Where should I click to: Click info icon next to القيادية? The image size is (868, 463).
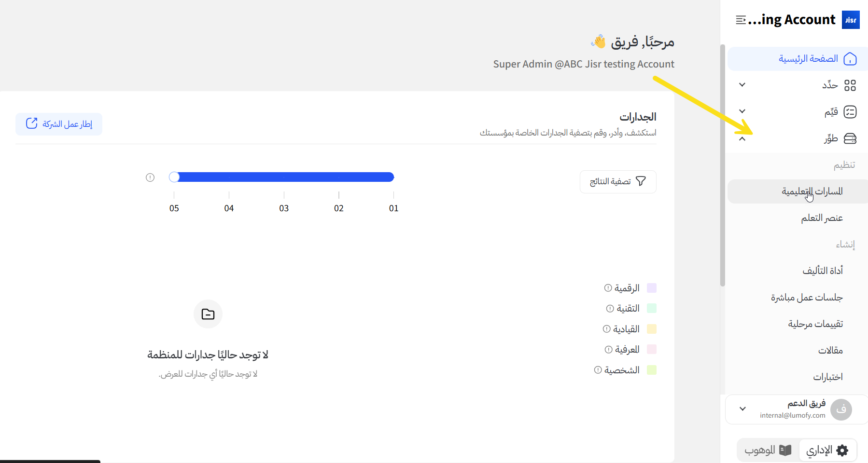point(607,329)
